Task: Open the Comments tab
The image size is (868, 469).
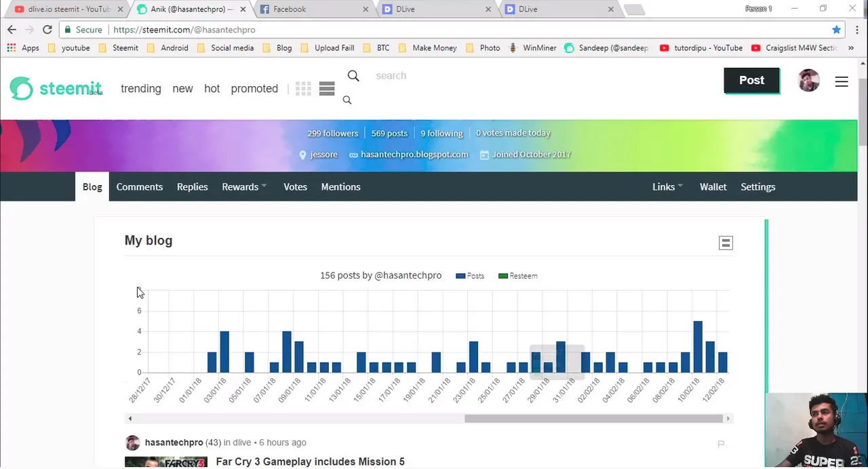Action: 140,187
